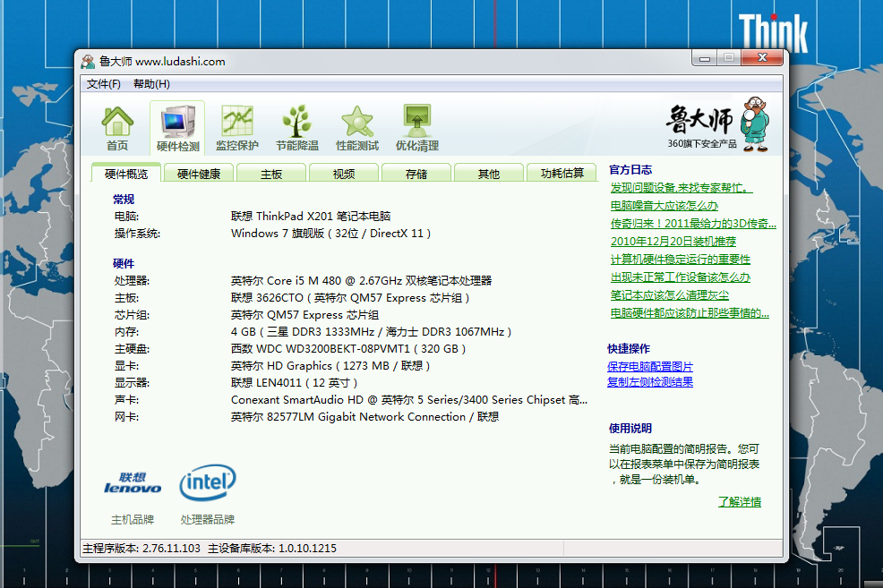Open link 发现问题设备,来找专家帮忙

tap(682, 188)
